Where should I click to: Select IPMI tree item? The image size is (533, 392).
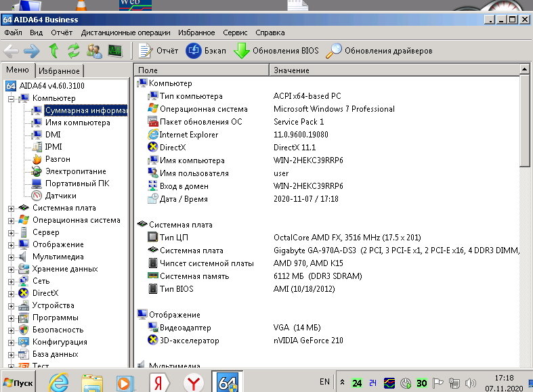54,147
